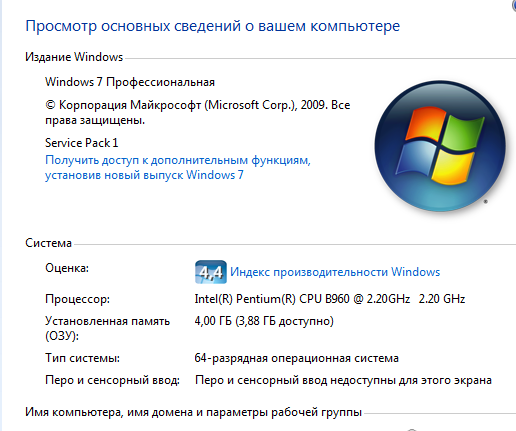516x431 pixels.
Task: Click the Перо и сенсорный ввод label
Action: 112,380
